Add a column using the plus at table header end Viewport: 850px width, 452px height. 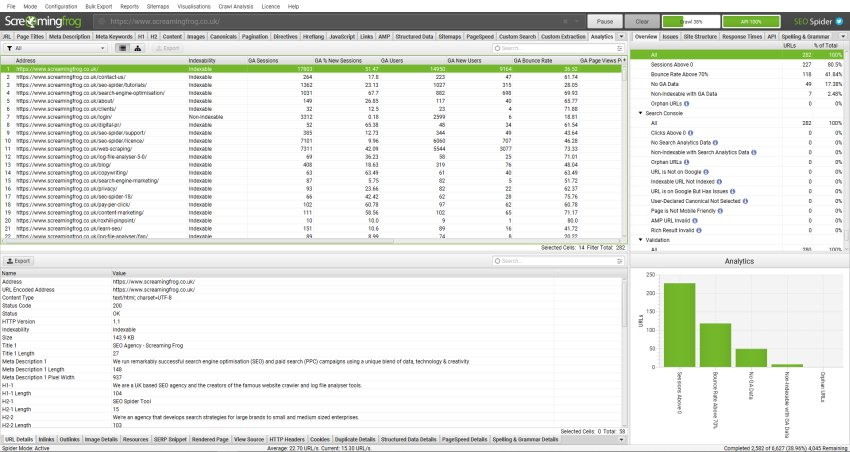[x=624, y=60]
